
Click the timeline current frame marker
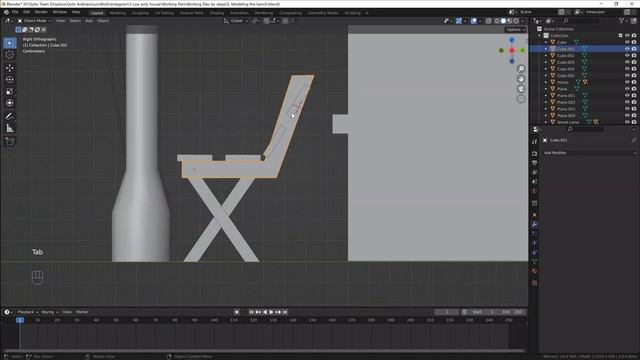20,320
